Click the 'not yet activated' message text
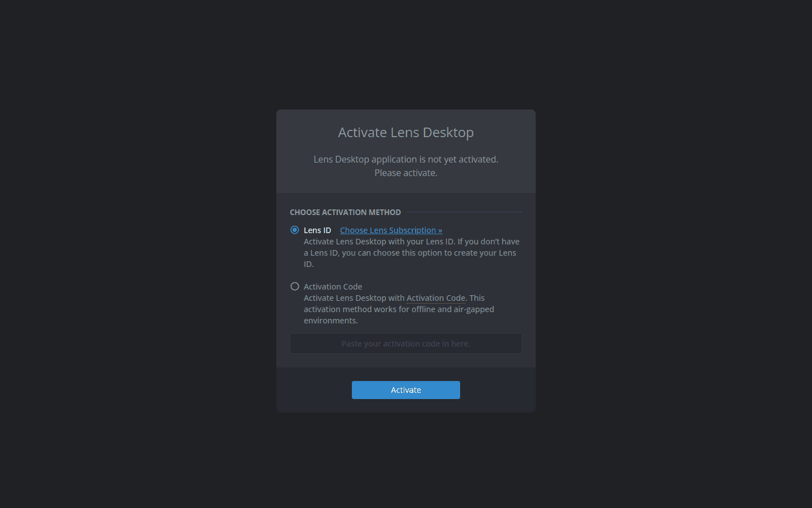 [x=406, y=166]
